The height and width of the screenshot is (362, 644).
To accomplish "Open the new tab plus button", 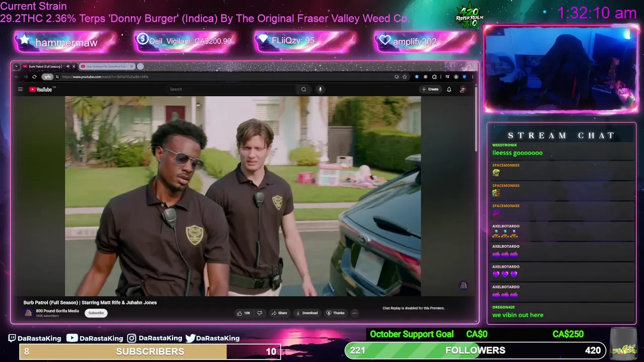I will pyautogui.click(x=140, y=66).
